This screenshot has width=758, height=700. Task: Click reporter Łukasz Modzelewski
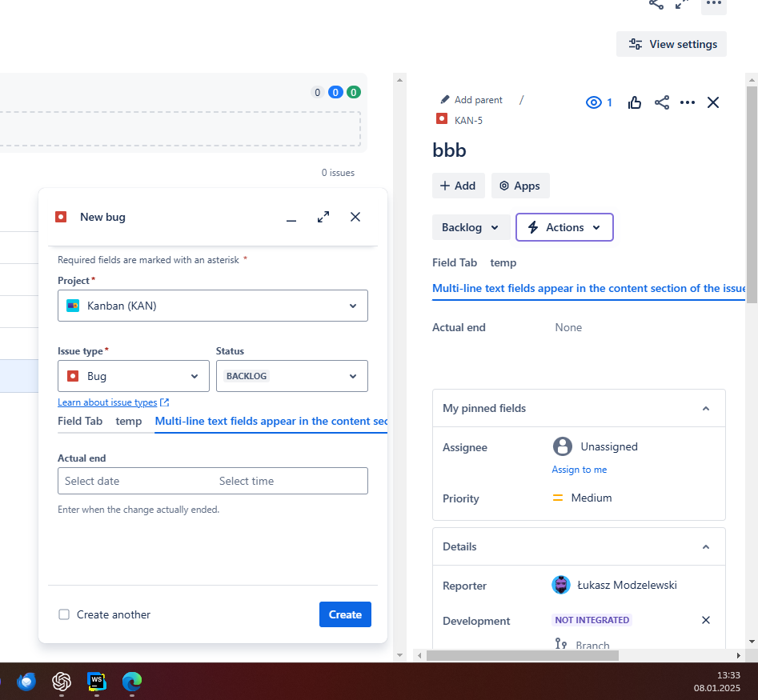point(614,585)
